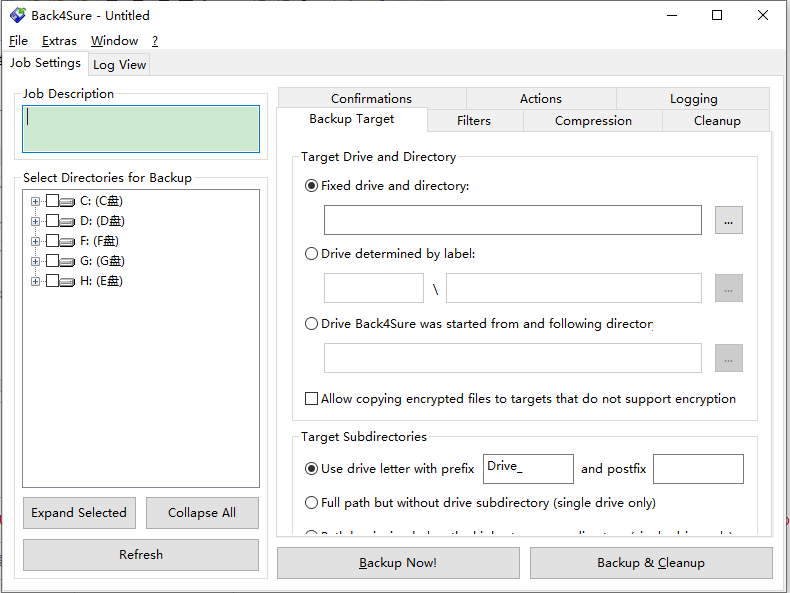Click the drive prefix field containing Drive_
Image resolution: width=790 pixels, height=593 pixels.
click(x=528, y=469)
